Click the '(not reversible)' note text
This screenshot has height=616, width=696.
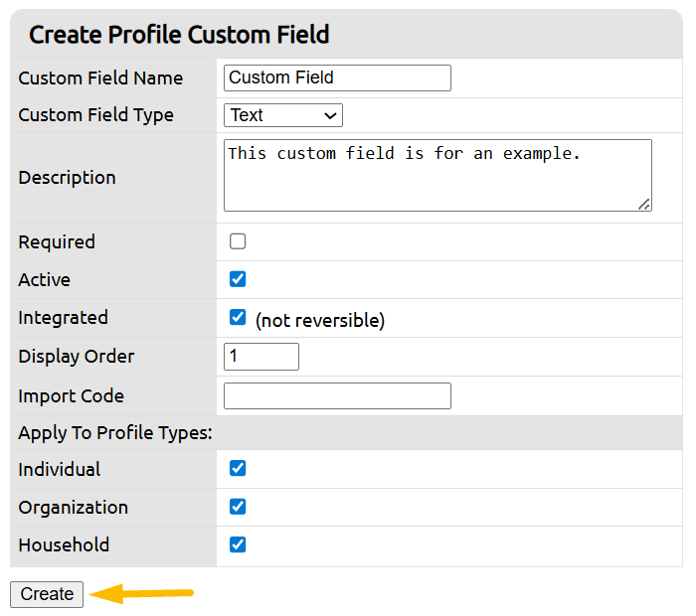[x=319, y=320]
